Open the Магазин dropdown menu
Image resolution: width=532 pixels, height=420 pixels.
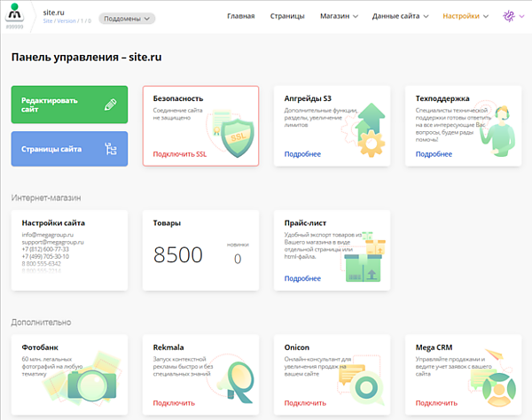339,16
